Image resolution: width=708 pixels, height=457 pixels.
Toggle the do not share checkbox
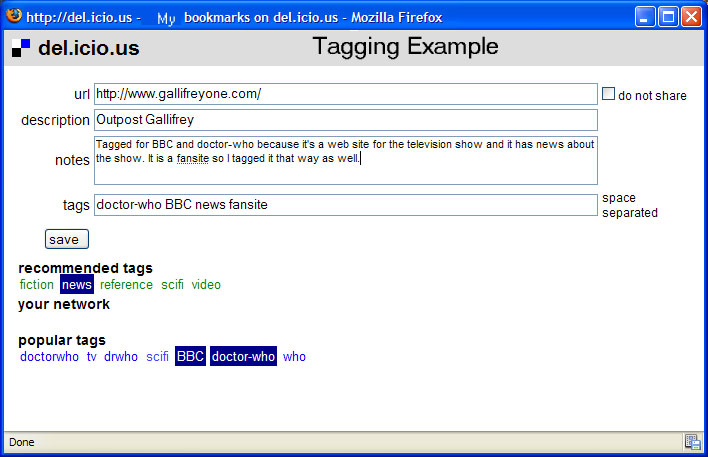608,94
